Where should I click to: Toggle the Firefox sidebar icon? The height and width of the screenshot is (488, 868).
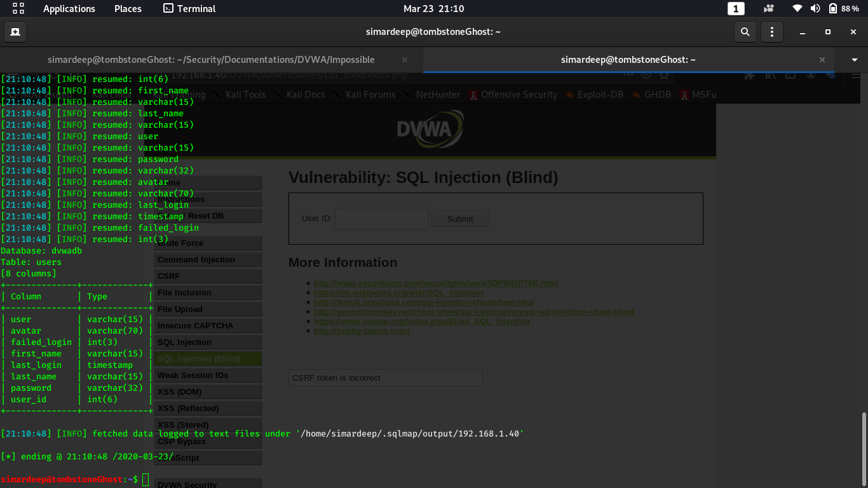(790, 76)
